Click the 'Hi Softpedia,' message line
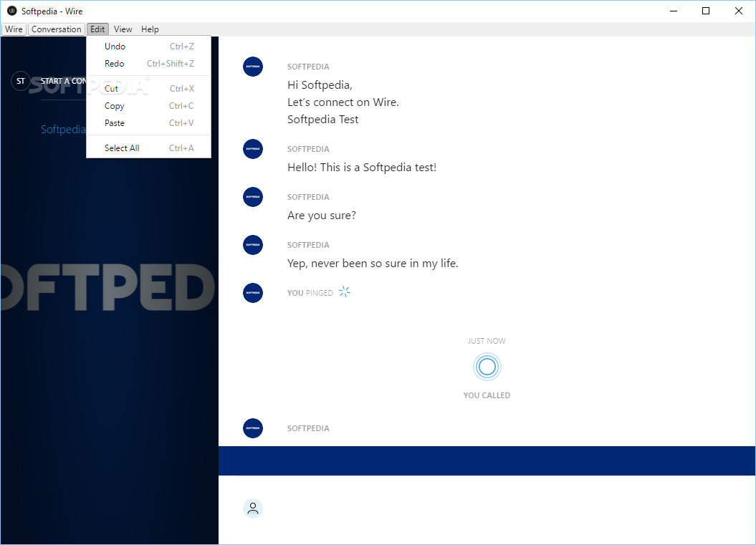 320,85
